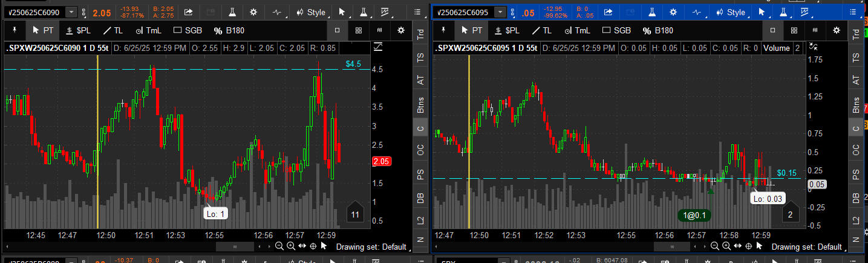Click the PT pointer button on right chart
This screenshot has height=263, width=868.
471,30
